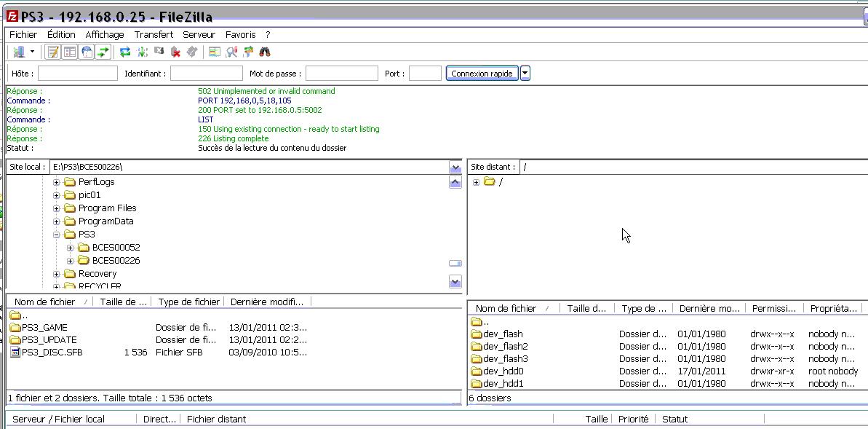Toggle the local directory tree display
This screenshot has width=868, height=429.
(70, 52)
